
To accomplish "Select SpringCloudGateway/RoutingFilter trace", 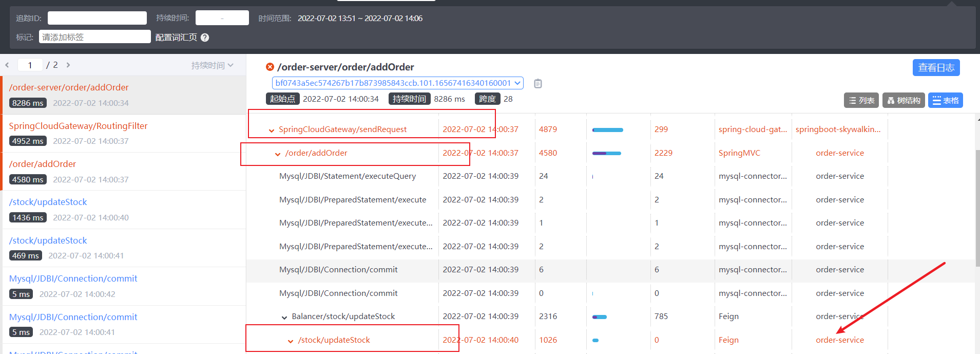I will click(x=124, y=133).
